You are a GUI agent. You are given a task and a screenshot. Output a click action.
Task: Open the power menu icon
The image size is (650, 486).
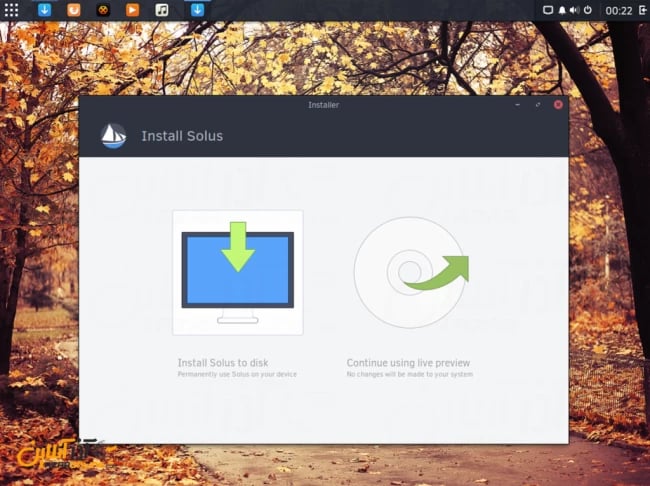(x=587, y=10)
